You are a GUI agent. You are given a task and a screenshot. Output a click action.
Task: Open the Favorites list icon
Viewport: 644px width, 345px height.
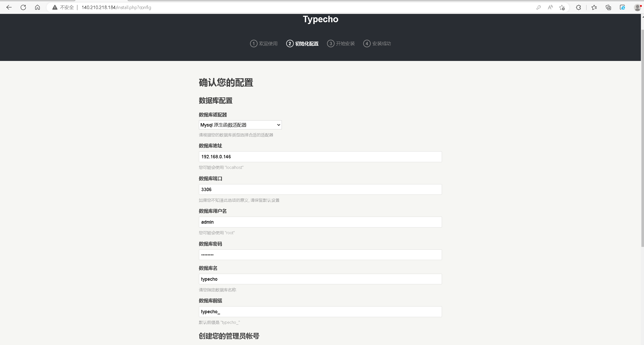click(594, 7)
